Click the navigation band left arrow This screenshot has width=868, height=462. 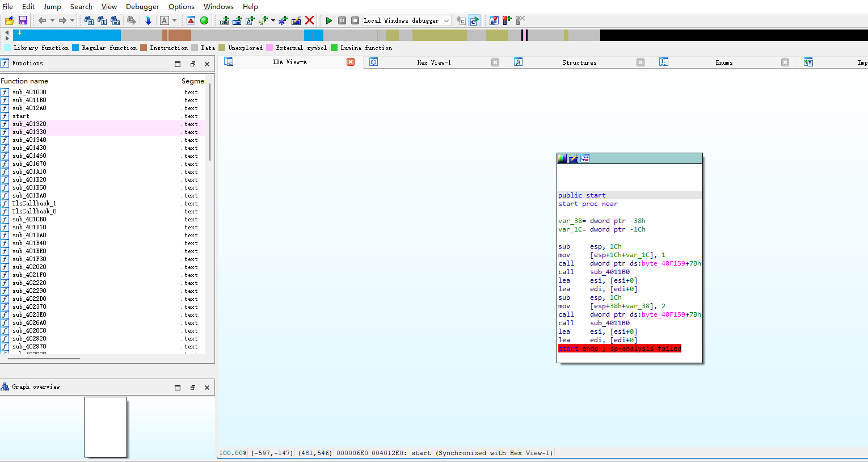7,33
